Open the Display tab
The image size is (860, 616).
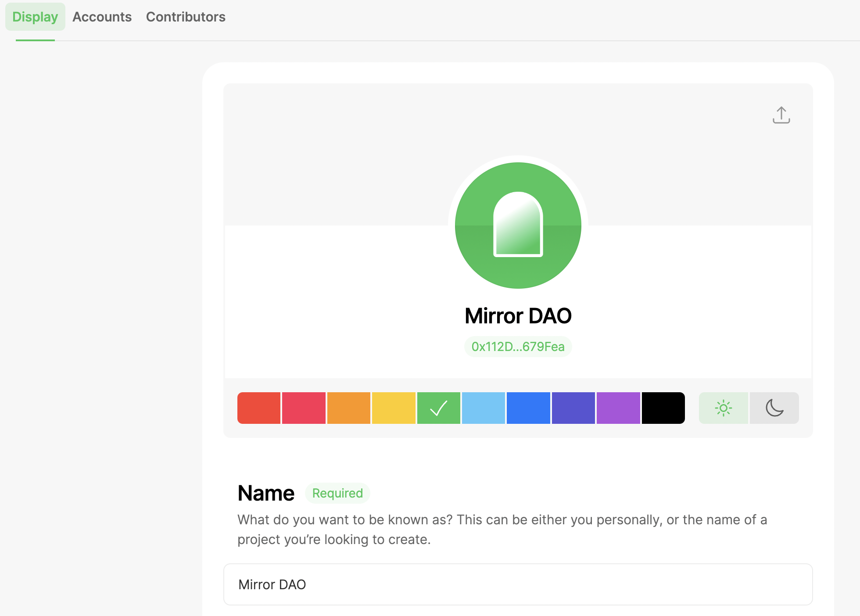tap(35, 17)
